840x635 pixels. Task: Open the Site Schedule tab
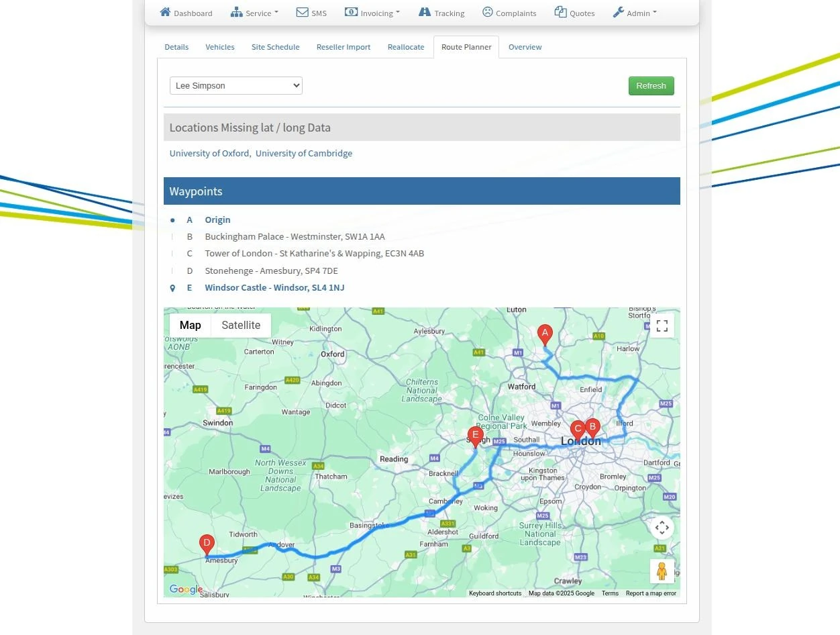(276, 47)
